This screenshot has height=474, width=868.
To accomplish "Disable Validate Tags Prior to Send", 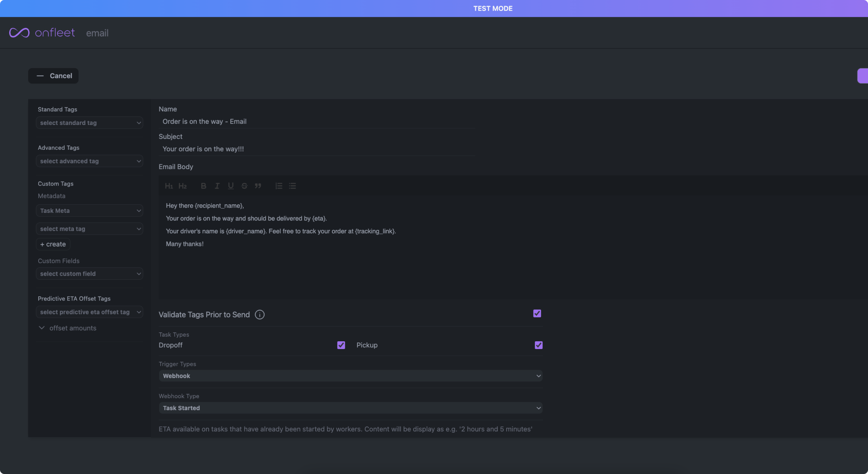I will pos(537,313).
